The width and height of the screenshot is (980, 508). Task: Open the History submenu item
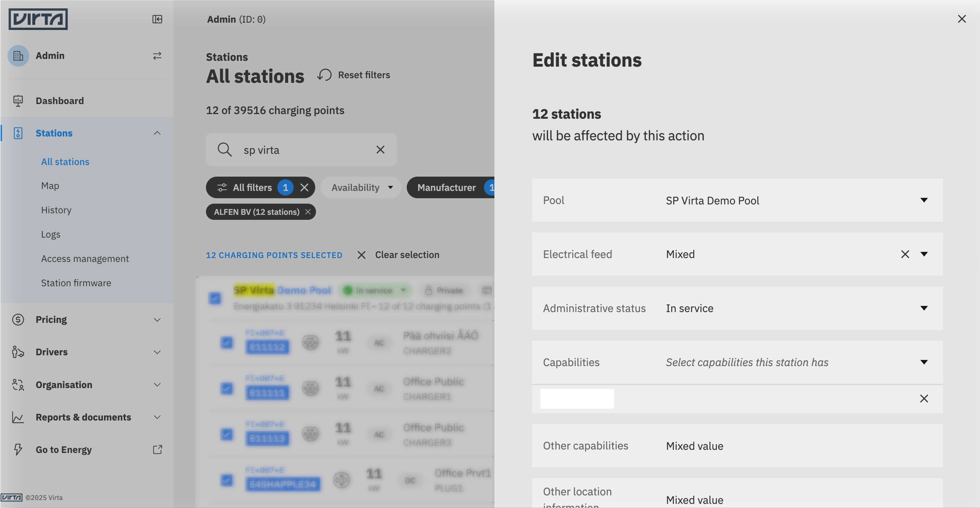56,210
